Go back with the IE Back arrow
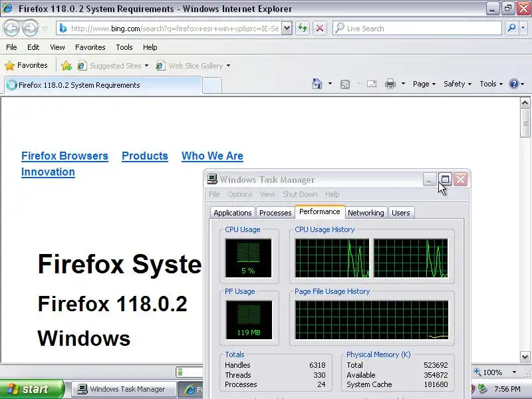 click(12, 28)
